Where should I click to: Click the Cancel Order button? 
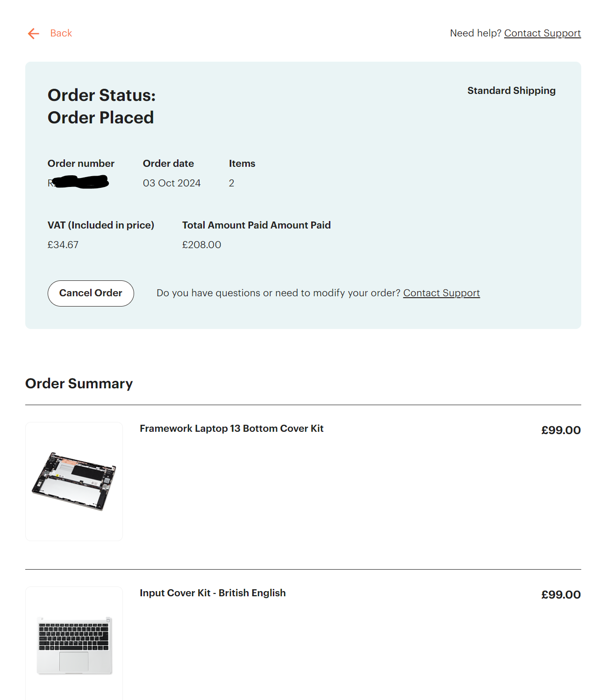pyautogui.click(x=91, y=293)
